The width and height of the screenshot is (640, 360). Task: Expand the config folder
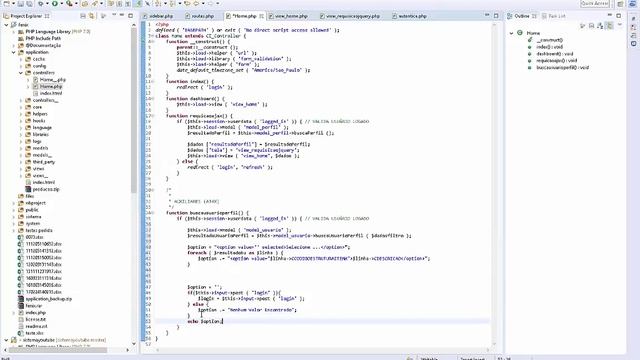coord(21,66)
